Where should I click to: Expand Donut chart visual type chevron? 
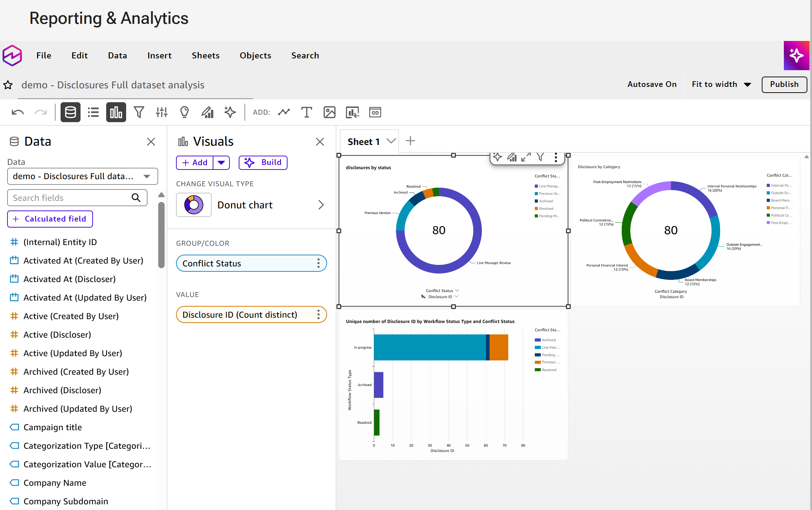pyautogui.click(x=321, y=205)
